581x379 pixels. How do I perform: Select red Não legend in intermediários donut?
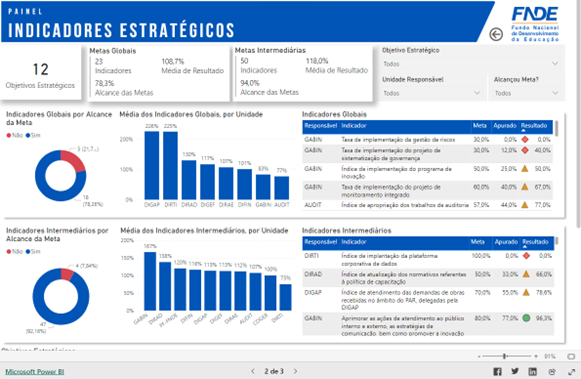point(14,252)
